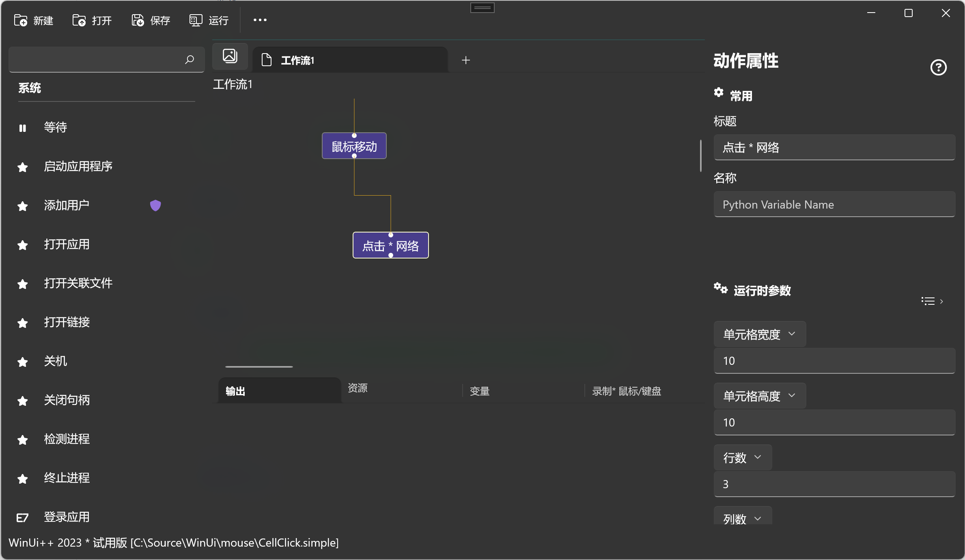Click the shield badge next to 添加用户

tap(155, 205)
